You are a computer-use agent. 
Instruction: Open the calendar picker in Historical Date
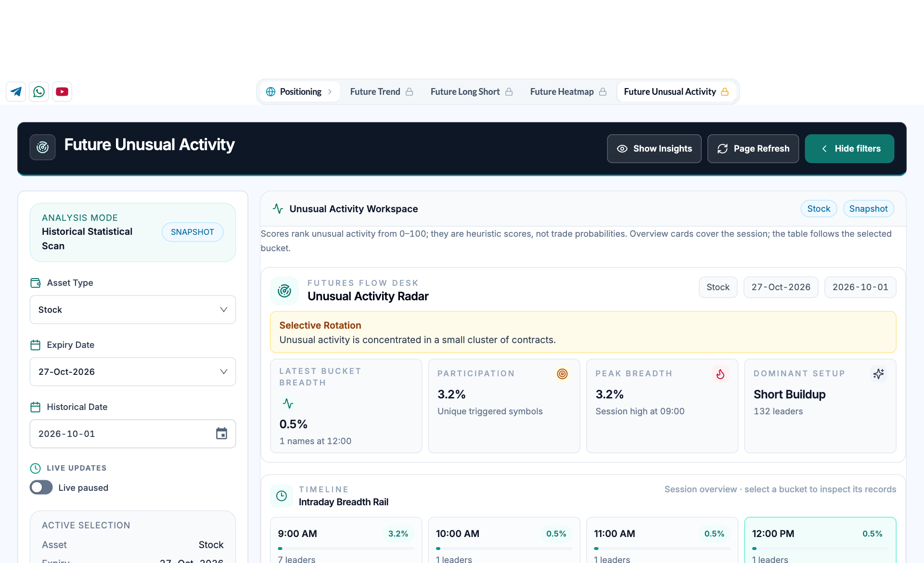pyautogui.click(x=221, y=434)
